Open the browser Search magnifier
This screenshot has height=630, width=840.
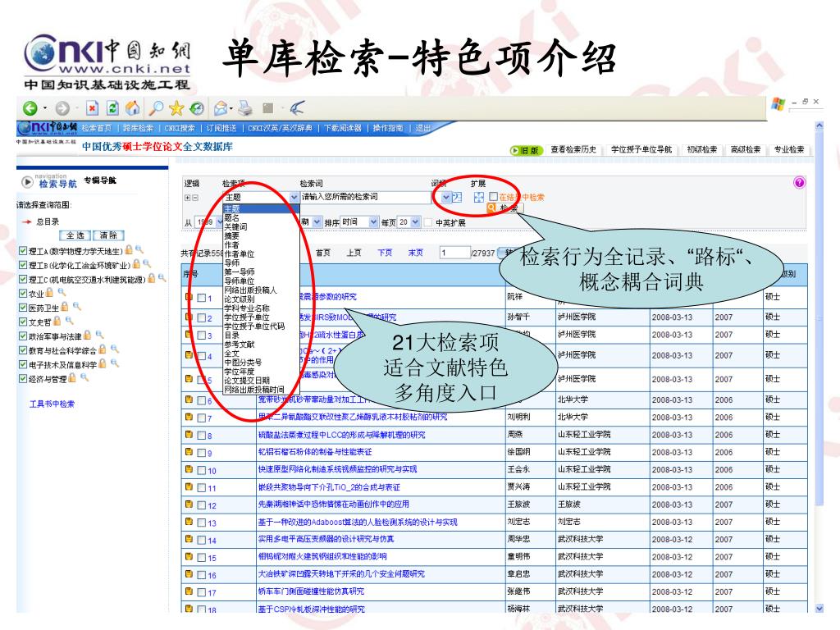click(x=156, y=108)
